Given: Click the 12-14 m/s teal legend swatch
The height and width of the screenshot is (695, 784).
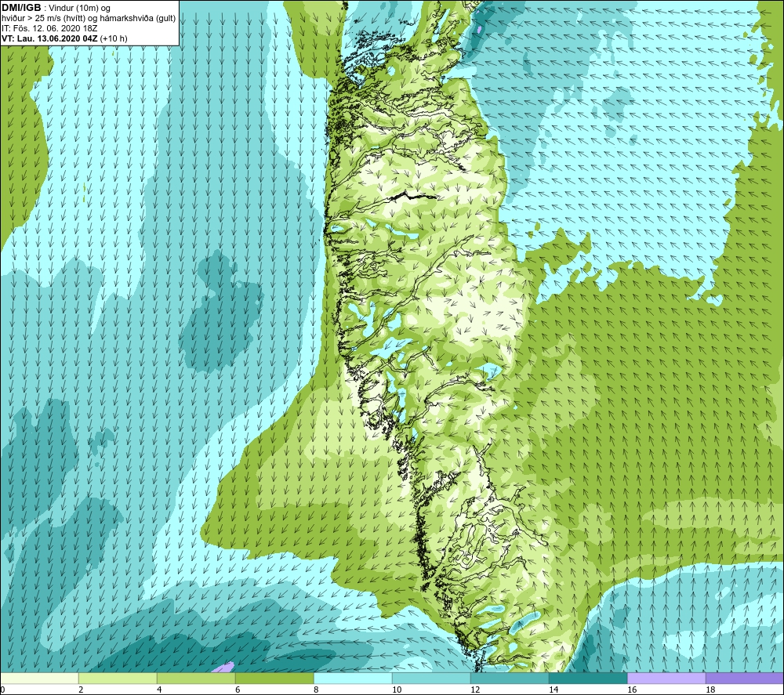Looking at the screenshot, I should tap(510, 678).
